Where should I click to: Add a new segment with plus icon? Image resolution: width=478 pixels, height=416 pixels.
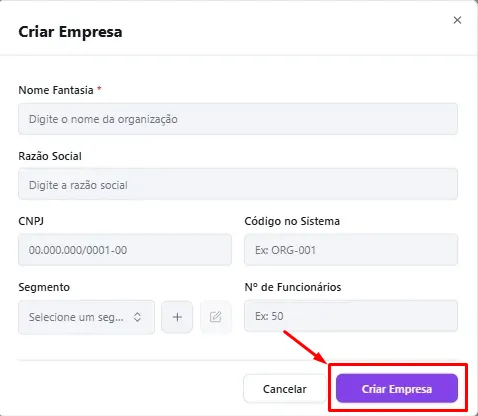pos(177,317)
